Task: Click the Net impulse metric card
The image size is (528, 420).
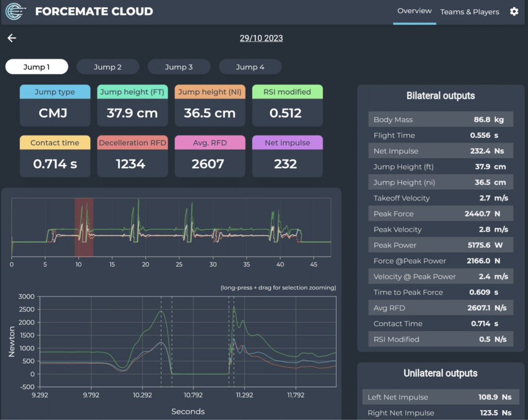Action: coord(287,156)
